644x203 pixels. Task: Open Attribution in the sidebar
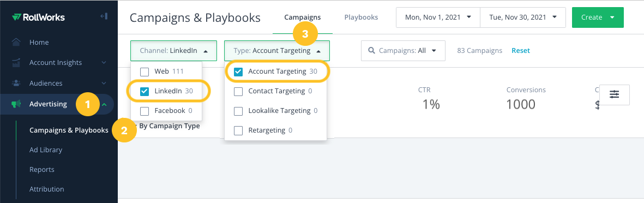click(x=47, y=189)
